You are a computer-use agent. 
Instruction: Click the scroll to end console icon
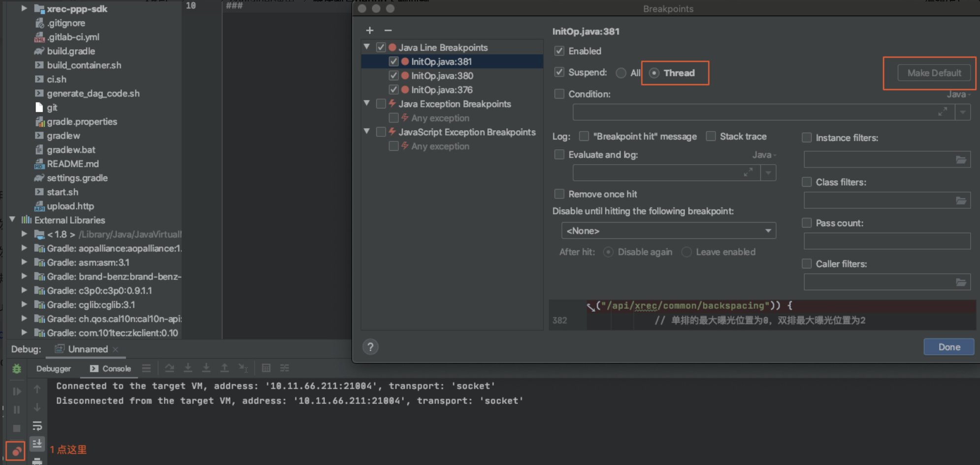(x=37, y=444)
